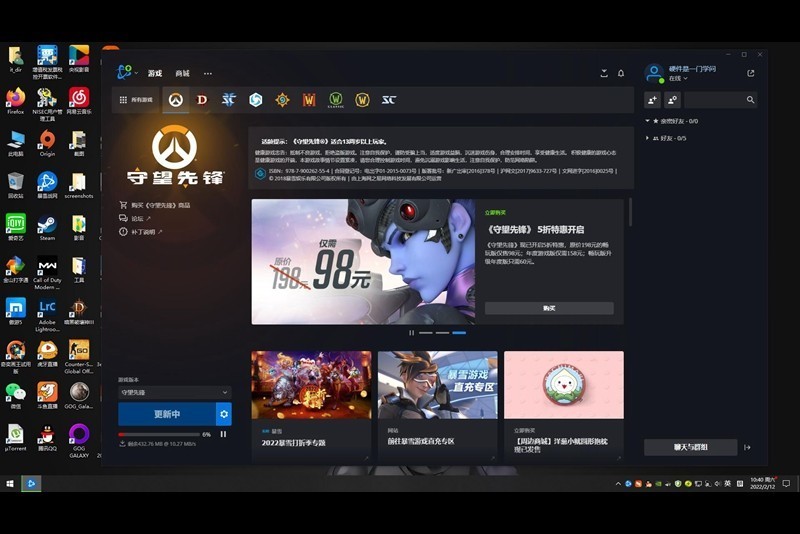
Task: Select the Heroes of the Storm icon
Action: tap(256, 100)
